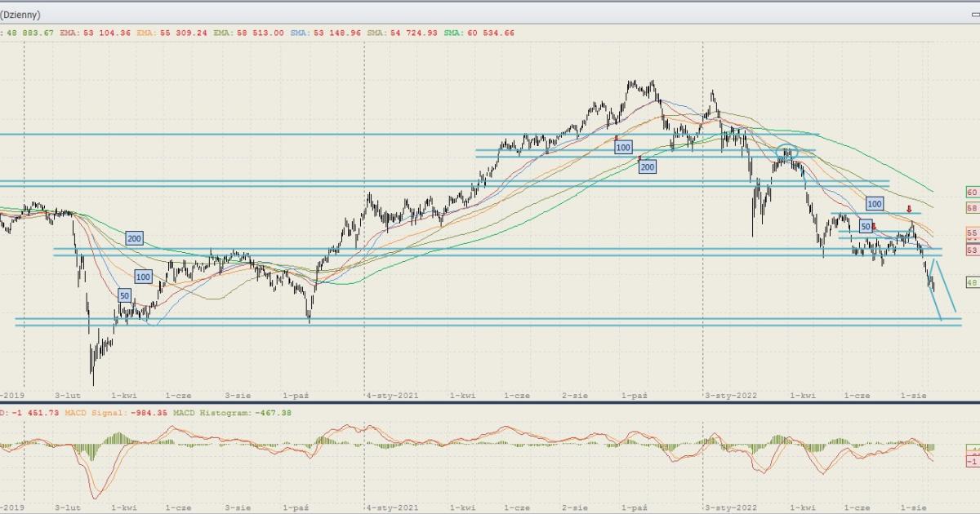Select the 200 annotation box near the 2020 crash

(x=134, y=238)
